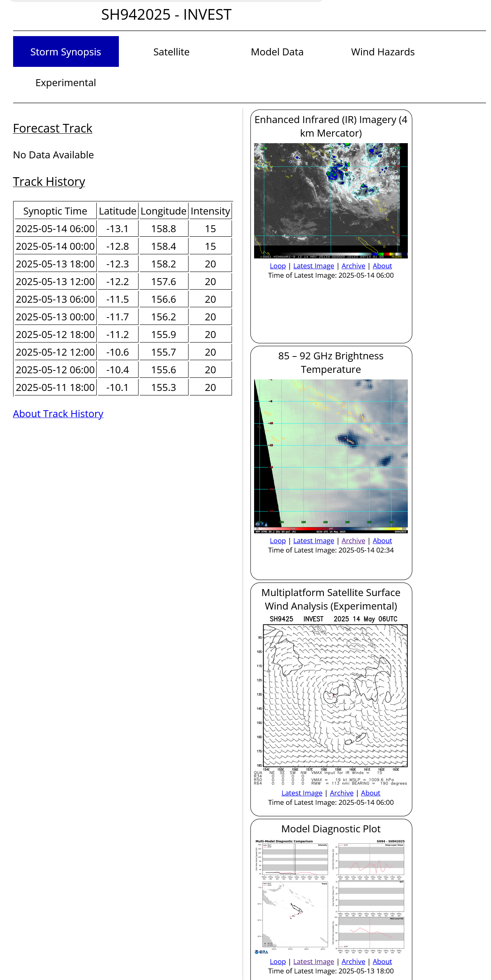
Task: Click the Intensity column header
Action: click(210, 211)
